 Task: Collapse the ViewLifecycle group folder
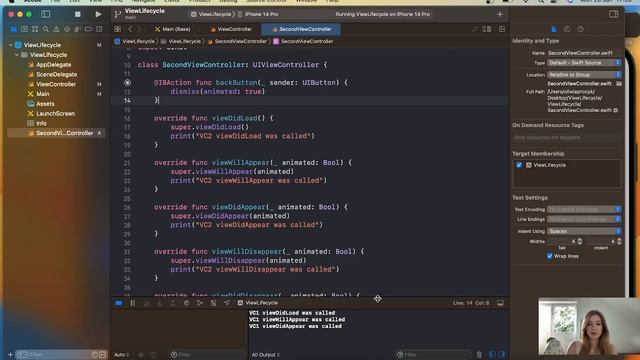(x=17, y=55)
